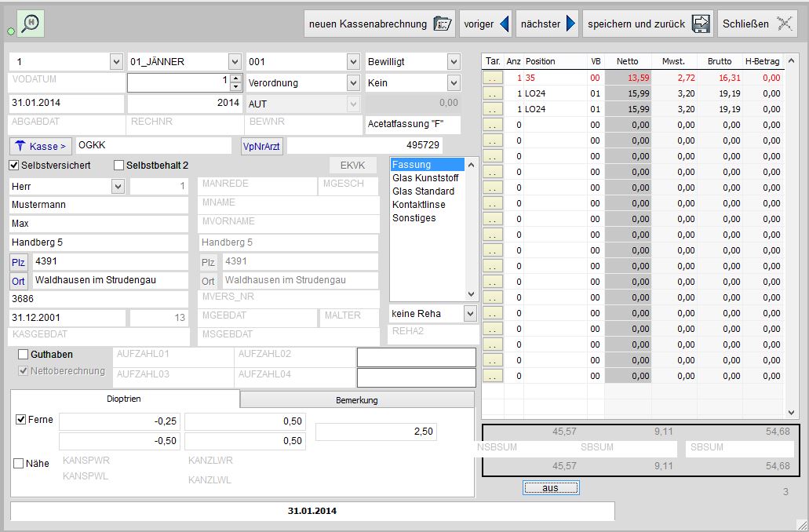
Task: Enable the Selbstbehalt 2 checkbox
Action: [119, 166]
